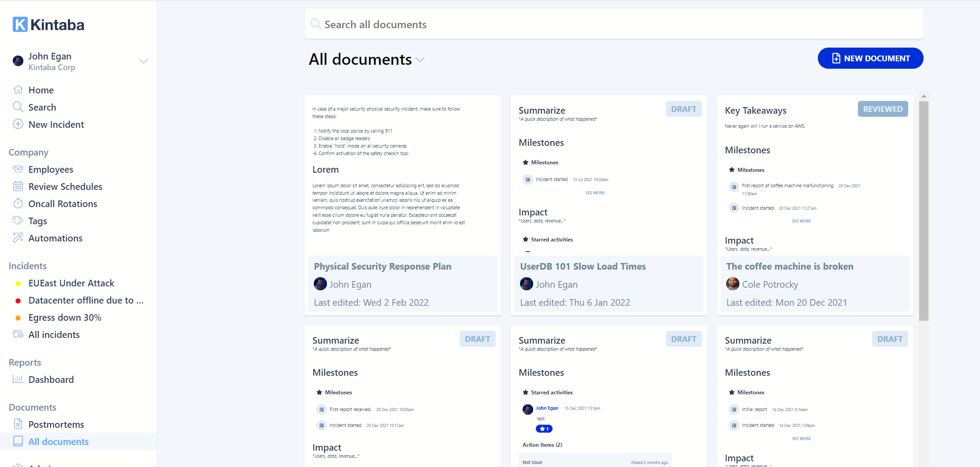Click John Egan's avatar in Starred activities

pyautogui.click(x=528, y=409)
